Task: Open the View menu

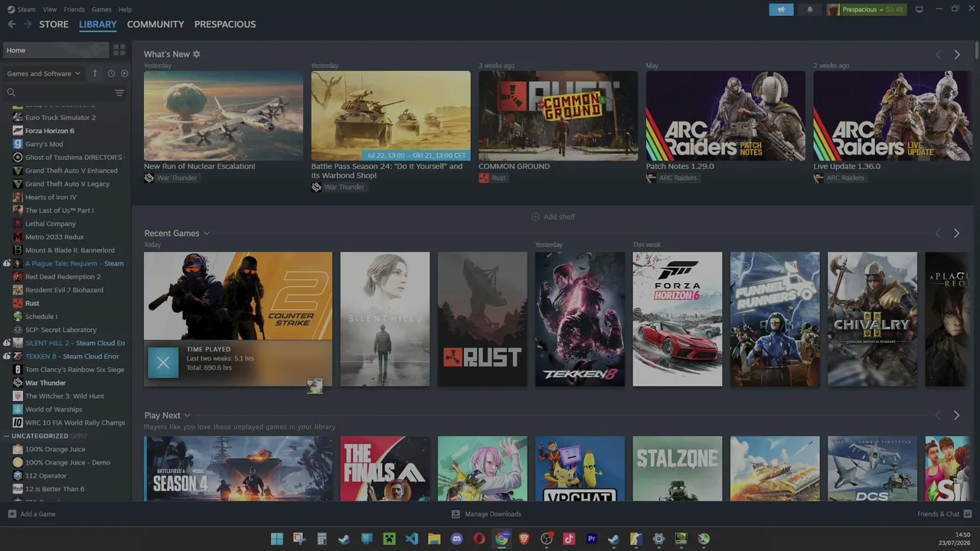Action: coord(50,9)
